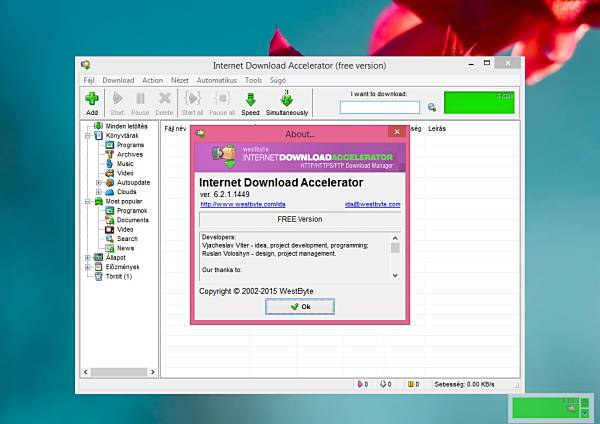Open the Nézet menu
Image resolution: width=600 pixels, height=424 pixels.
(179, 80)
